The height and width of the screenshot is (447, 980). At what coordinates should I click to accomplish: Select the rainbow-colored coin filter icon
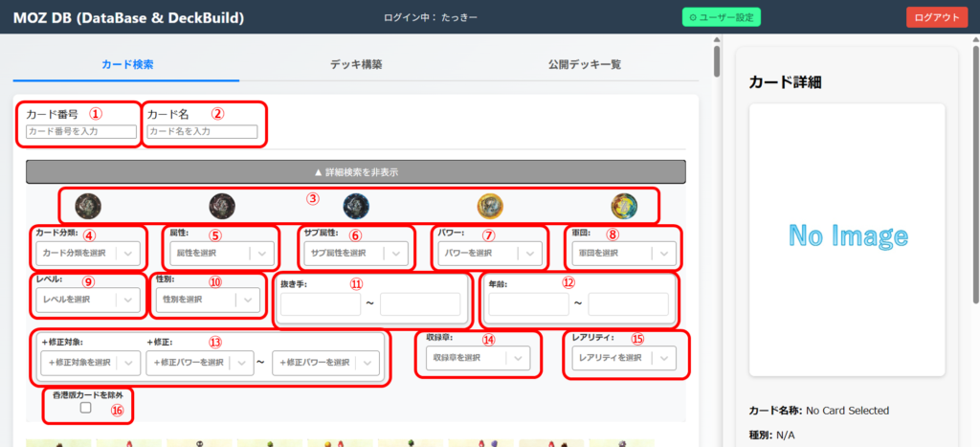point(624,204)
